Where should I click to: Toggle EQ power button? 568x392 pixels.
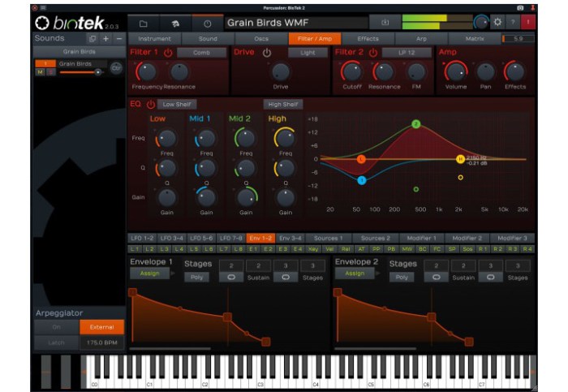(151, 105)
